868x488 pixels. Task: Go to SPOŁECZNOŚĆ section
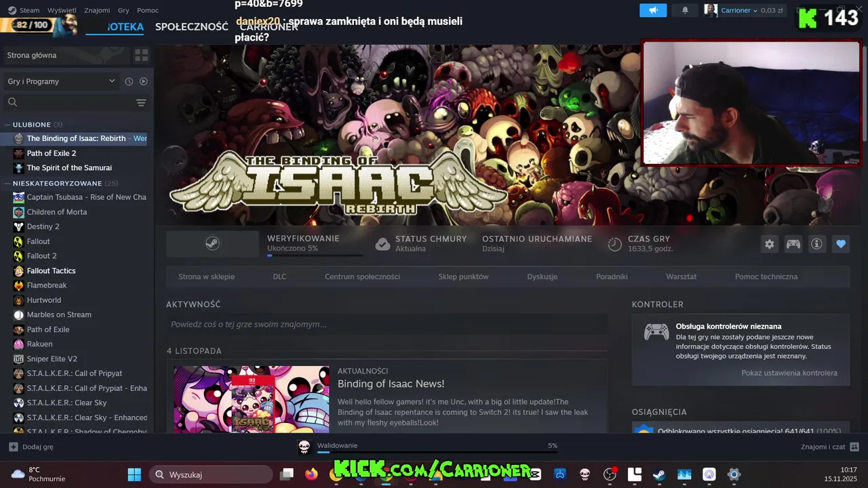(x=191, y=26)
